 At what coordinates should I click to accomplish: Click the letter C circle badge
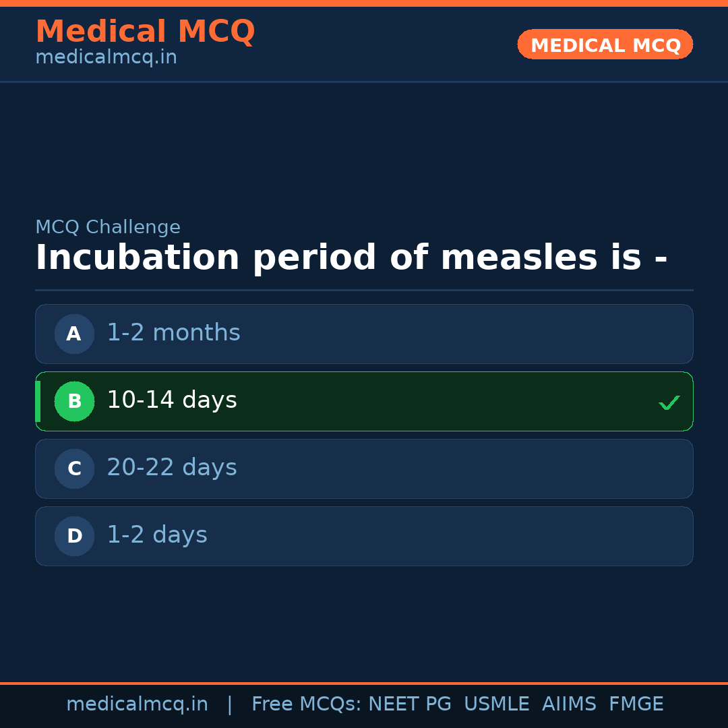pyautogui.click(x=74, y=468)
